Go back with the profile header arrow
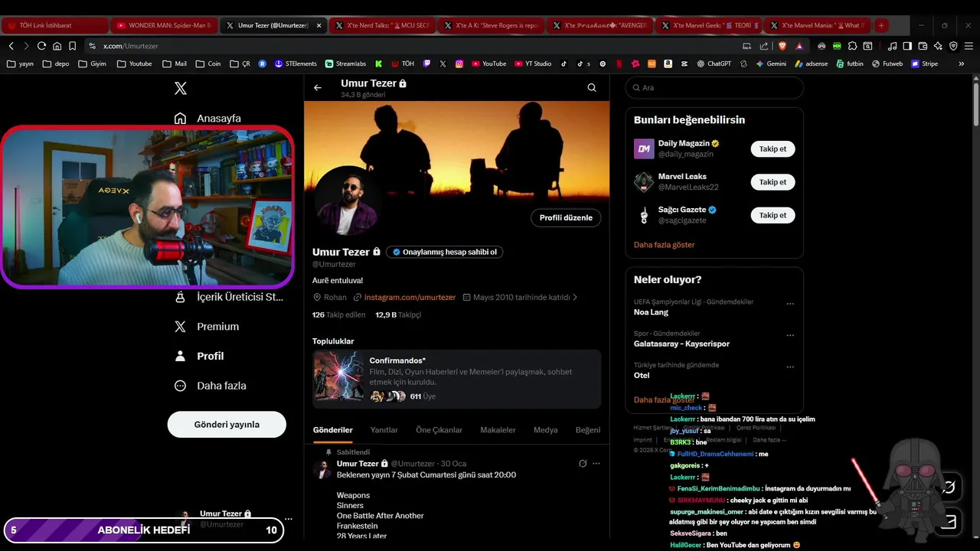This screenshot has width=980, height=551. pyautogui.click(x=318, y=88)
